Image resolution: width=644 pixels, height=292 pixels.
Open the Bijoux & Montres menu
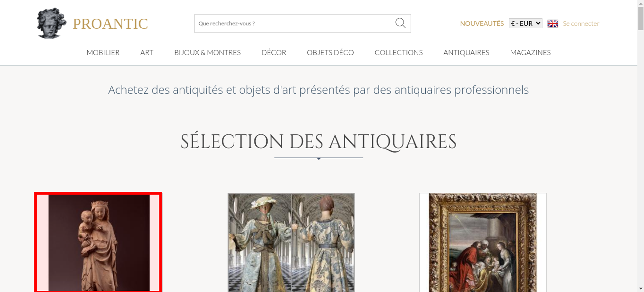click(x=207, y=52)
